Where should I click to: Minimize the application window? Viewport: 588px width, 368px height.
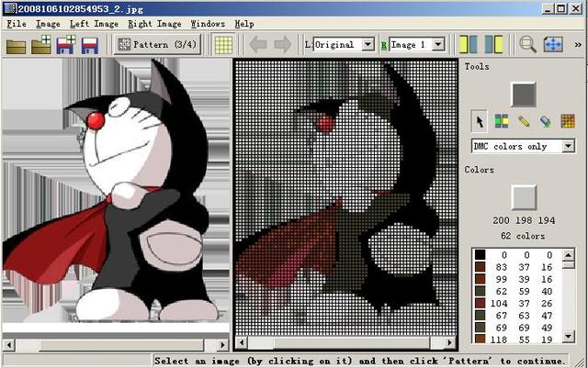548,8
